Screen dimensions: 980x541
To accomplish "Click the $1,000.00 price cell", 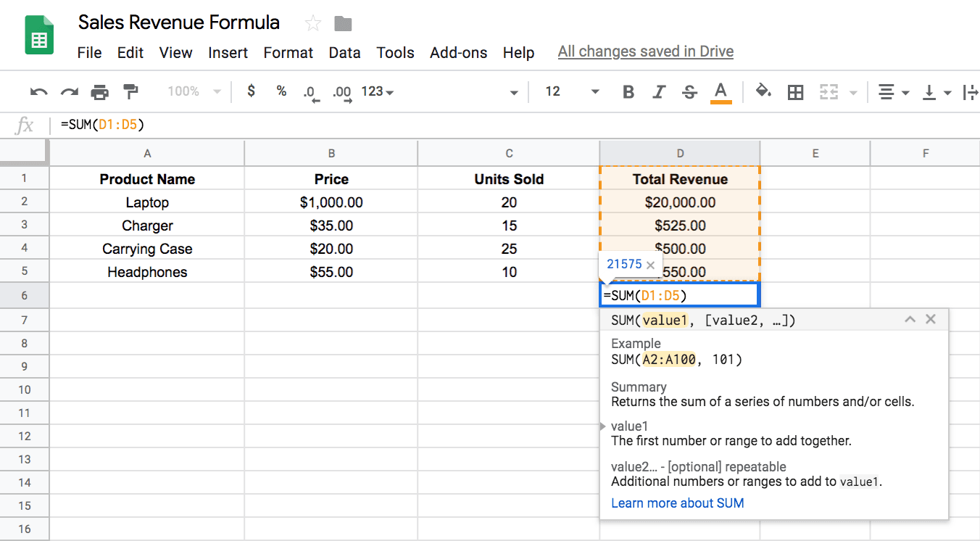I will [x=331, y=202].
